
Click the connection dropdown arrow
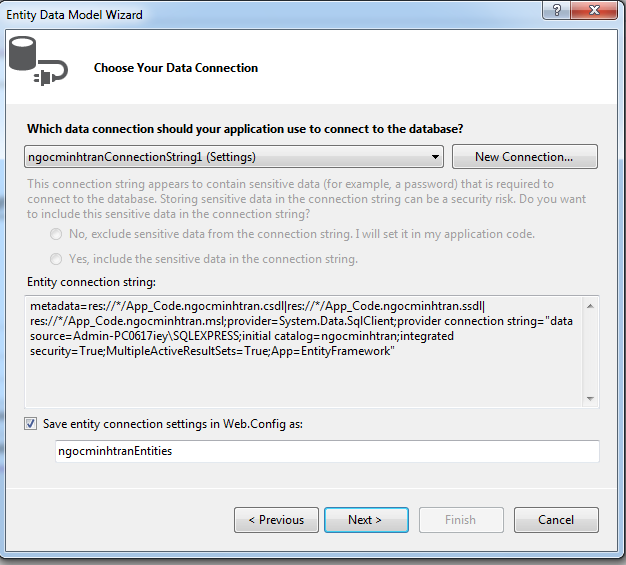click(x=435, y=157)
